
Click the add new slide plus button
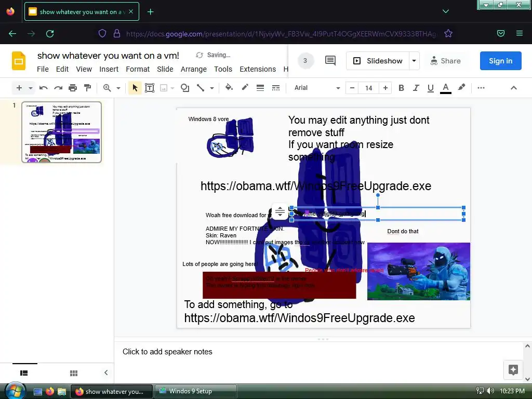point(19,88)
